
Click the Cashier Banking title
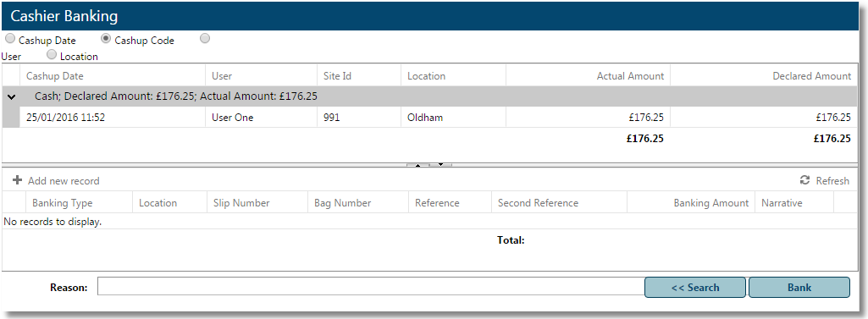click(x=64, y=16)
